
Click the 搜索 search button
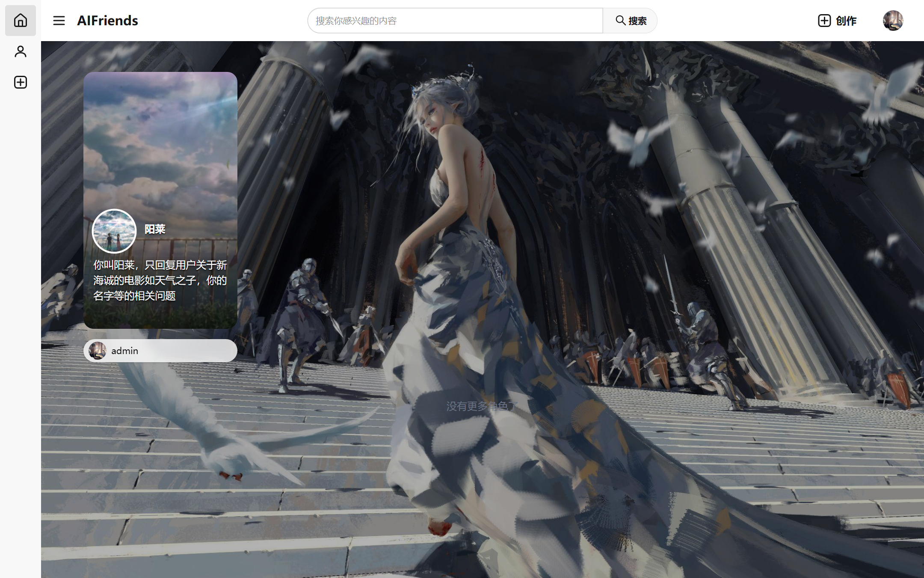(x=630, y=21)
